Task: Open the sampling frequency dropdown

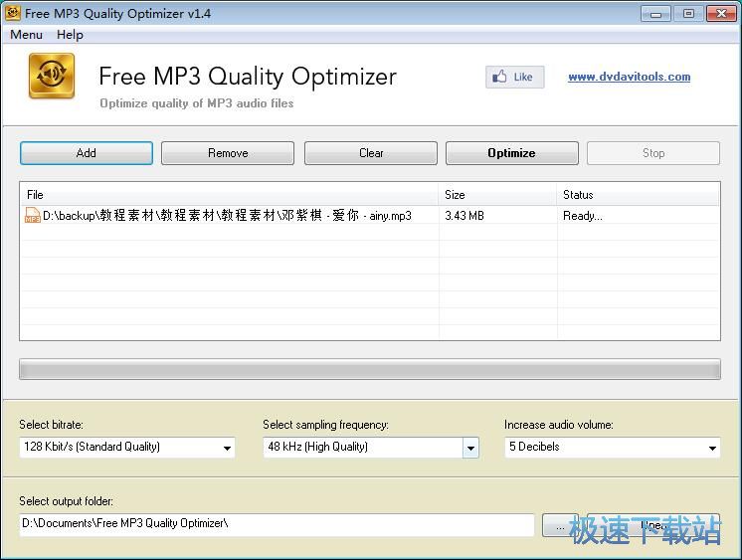Action: [x=470, y=448]
